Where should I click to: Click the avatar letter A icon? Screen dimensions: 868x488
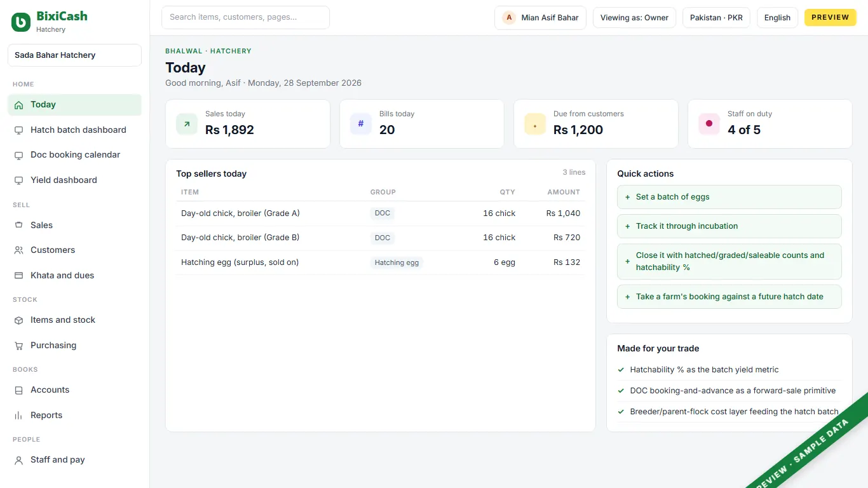[509, 18]
